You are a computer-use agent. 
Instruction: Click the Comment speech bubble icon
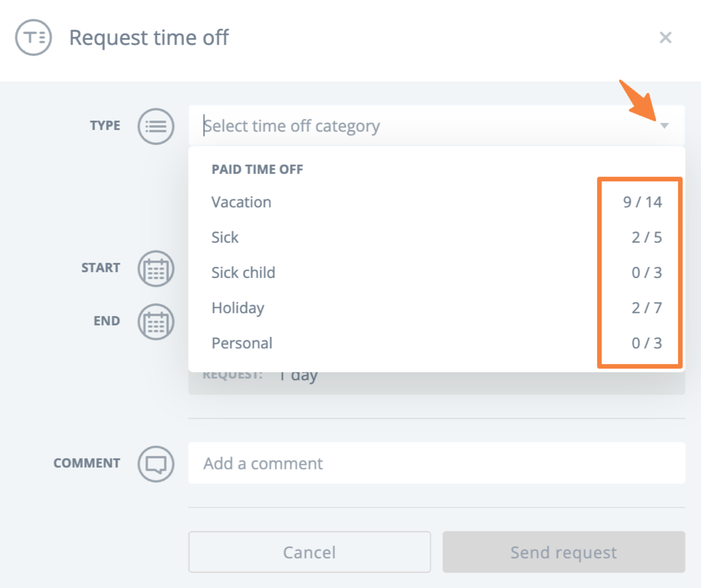coord(156,464)
